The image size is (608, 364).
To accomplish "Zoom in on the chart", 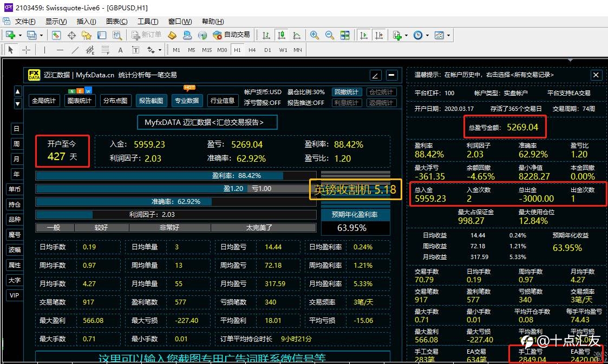I will (315, 35).
